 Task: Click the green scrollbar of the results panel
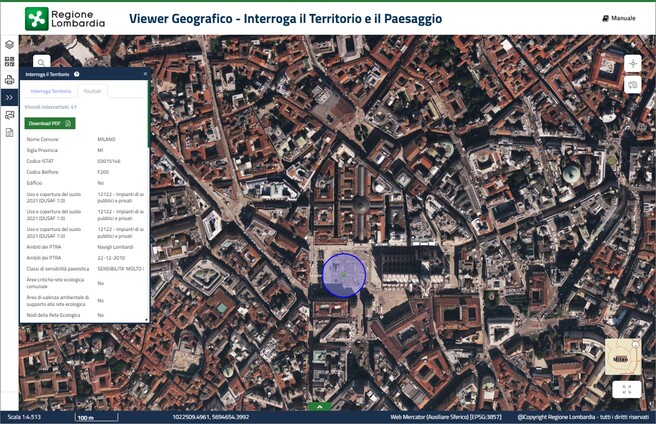pos(149,113)
